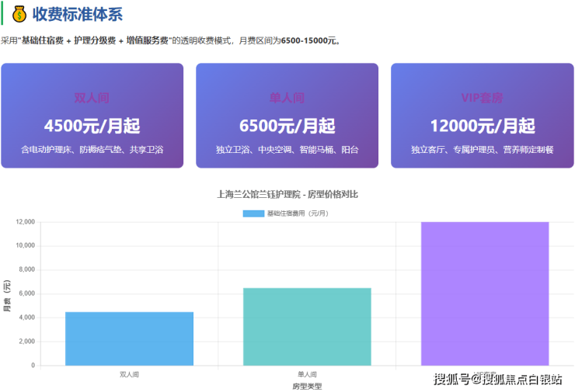This screenshot has height=392, width=575.
Task: Click the bold text 增值服务费
Action: [x=148, y=40]
